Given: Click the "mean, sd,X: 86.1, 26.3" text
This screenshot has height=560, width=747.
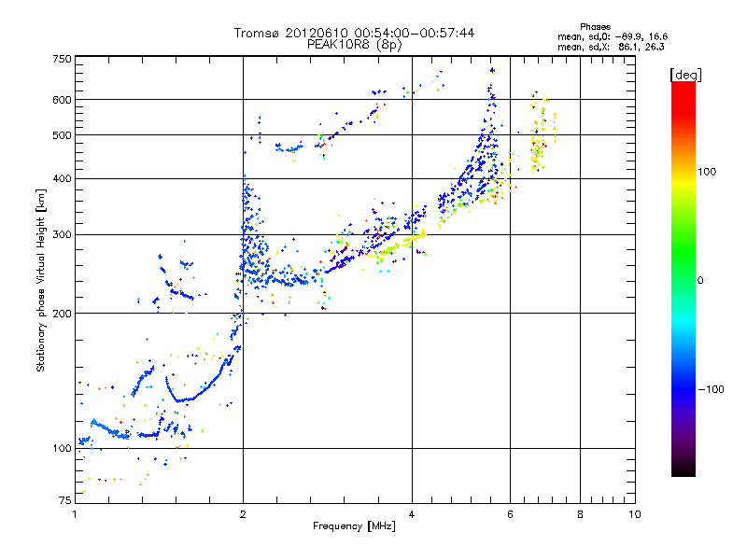Looking at the screenshot, I should [x=612, y=47].
